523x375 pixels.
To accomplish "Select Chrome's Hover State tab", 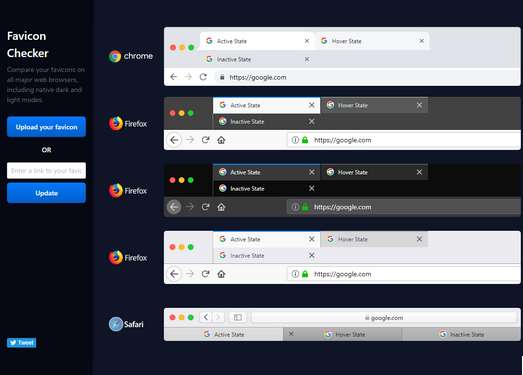I will (372, 41).
